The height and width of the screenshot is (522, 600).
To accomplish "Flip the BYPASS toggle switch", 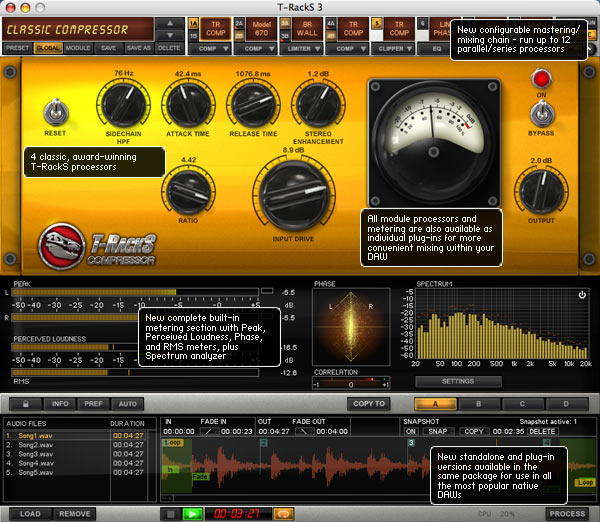I will click(x=542, y=113).
